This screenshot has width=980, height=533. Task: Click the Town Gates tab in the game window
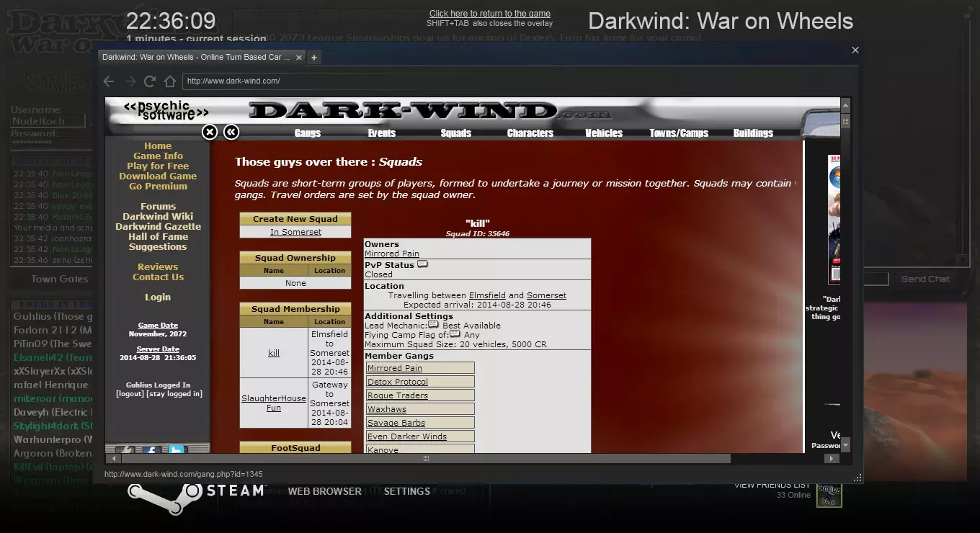pyautogui.click(x=60, y=279)
